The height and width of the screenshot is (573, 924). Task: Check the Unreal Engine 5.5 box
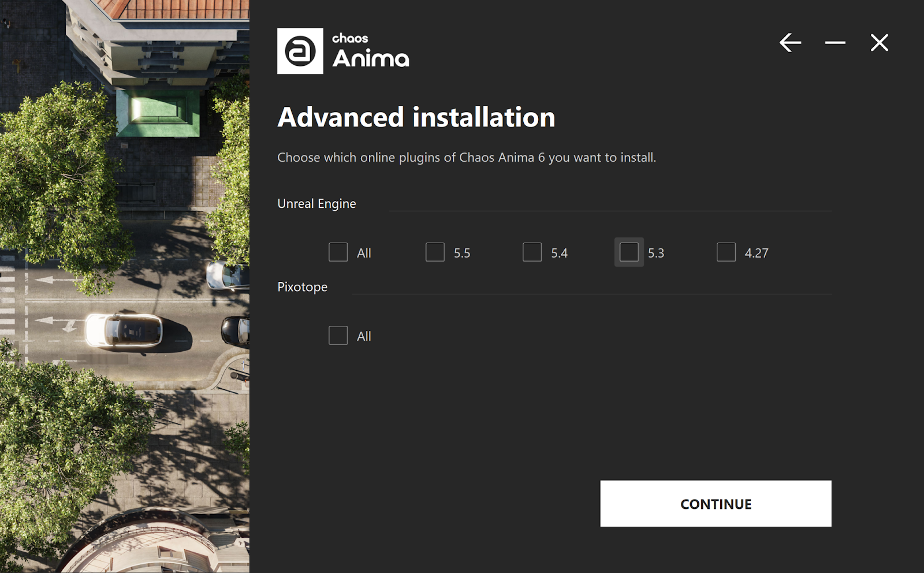point(435,252)
